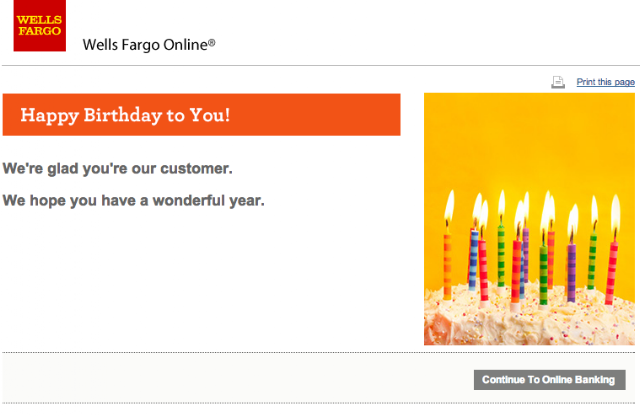Click the word customer in greeting
The image size is (640, 417).
point(196,169)
